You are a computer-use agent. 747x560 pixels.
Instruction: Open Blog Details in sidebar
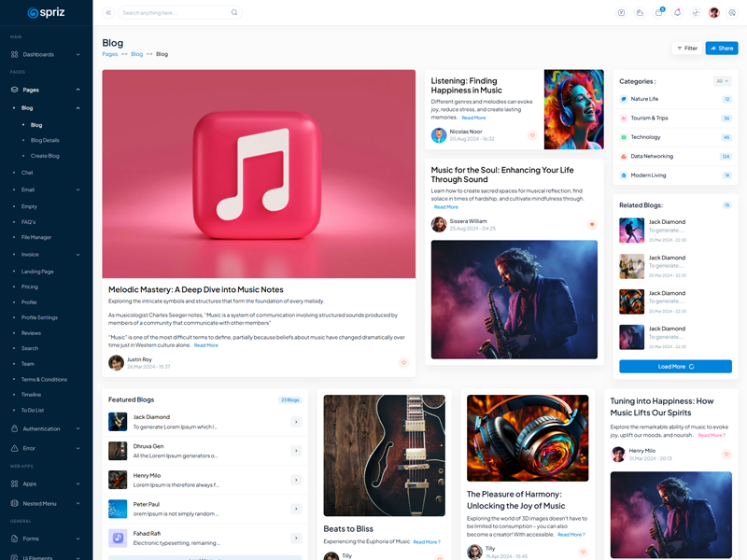pos(45,140)
